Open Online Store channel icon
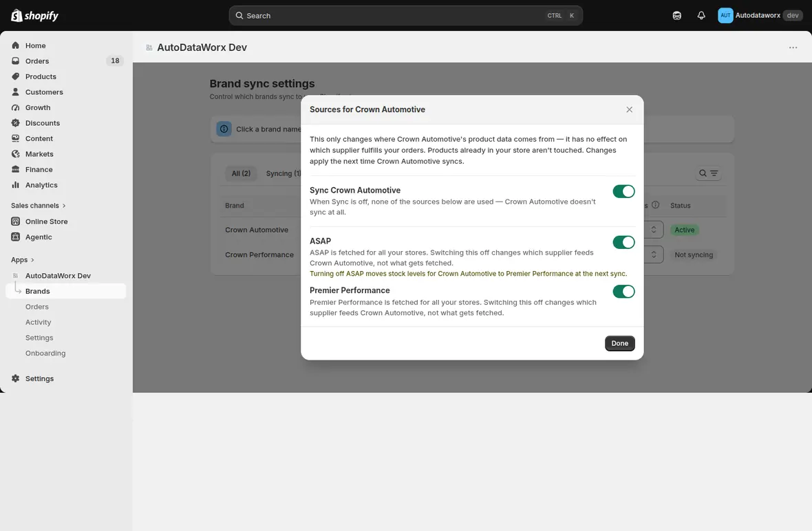812x531 pixels. [x=16, y=221]
